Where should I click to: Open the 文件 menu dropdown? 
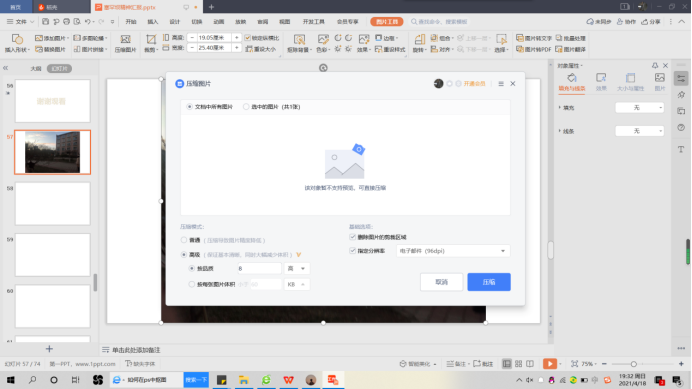(x=20, y=21)
